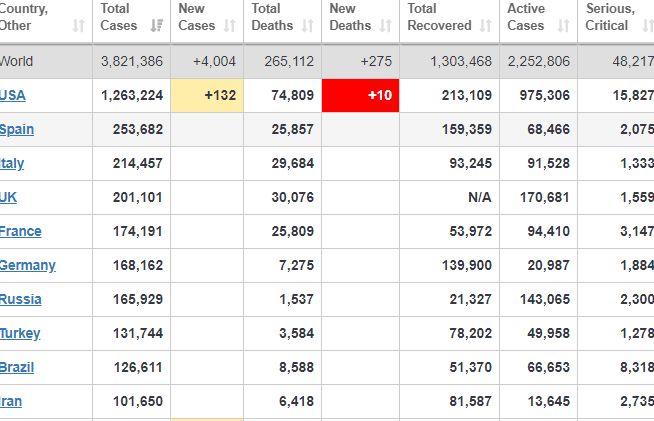654x421 pixels.
Task: Open the Turkey country link
Action: coord(20,333)
